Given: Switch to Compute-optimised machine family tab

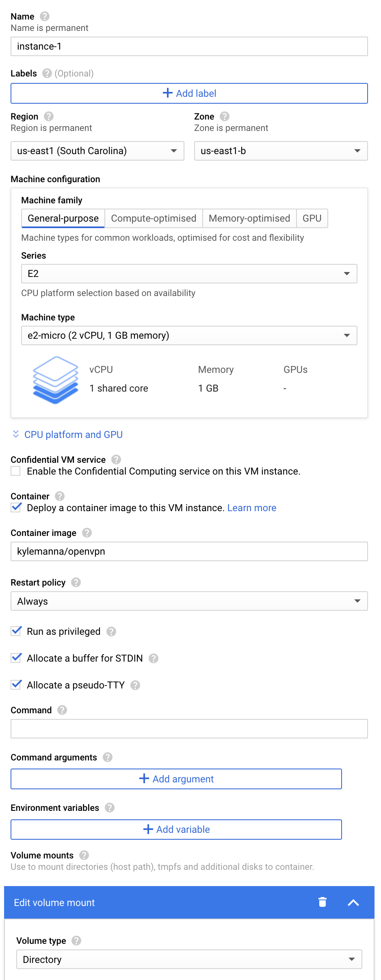Looking at the screenshot, I should tap(154, 218).
